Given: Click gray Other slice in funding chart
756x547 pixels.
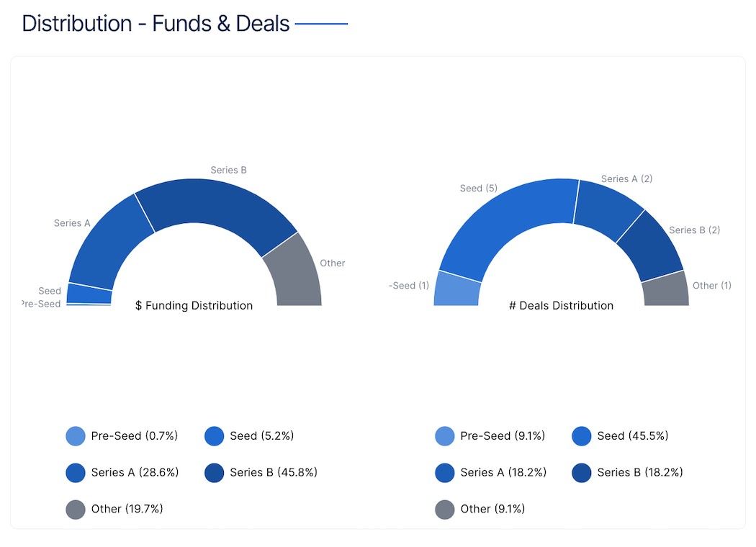Looking at the screenshot, I should coord(297,272).
